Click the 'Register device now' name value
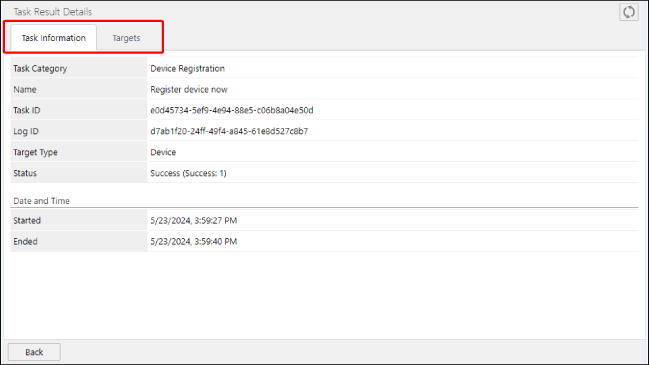 coord(189,89)
